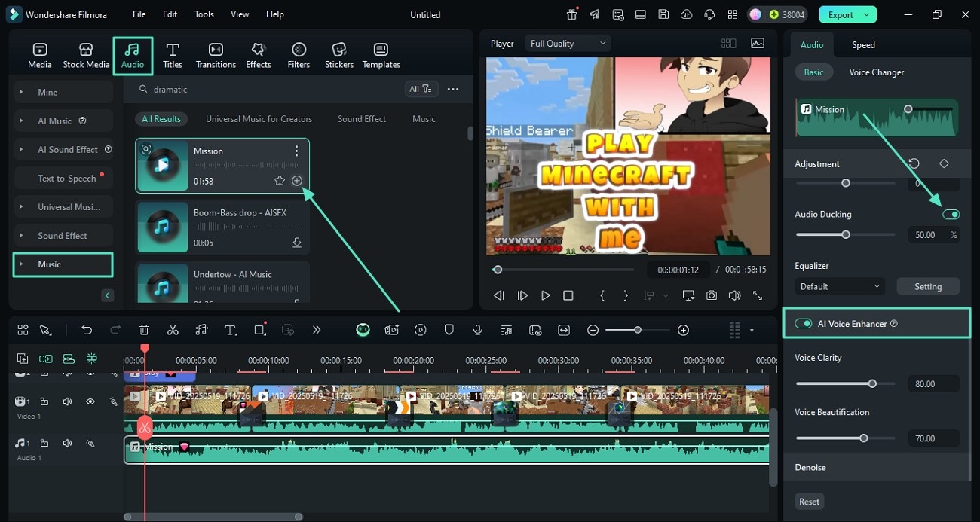Image resolution: width=980 pixels, height=522 pixels.
Task: Click the record voiceover microphone icon
Action: point(477,330)
